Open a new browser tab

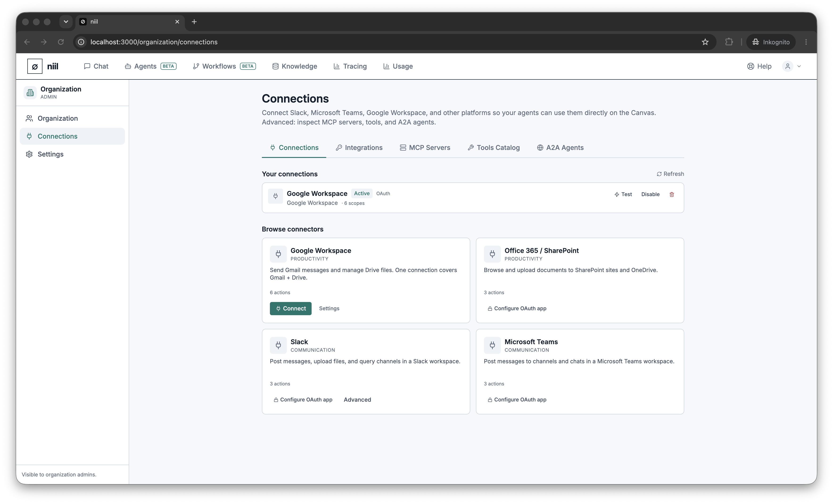coord(194,22)
